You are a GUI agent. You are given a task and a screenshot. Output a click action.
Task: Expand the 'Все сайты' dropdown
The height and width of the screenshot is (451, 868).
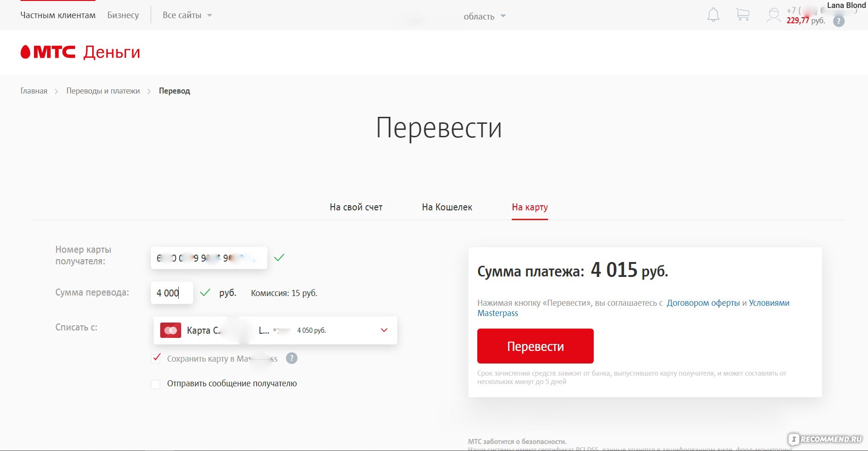(187, 15)
